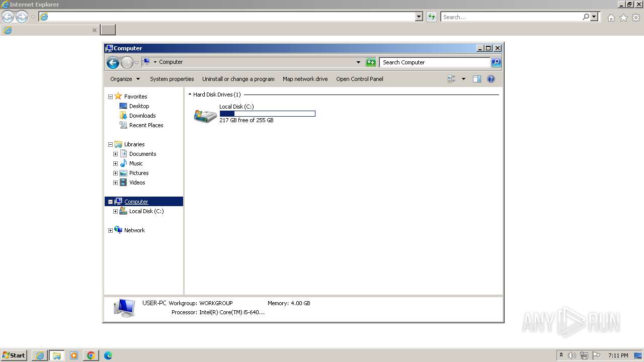Click the Windows Explorer taskbar icon
This screenshot has width=644, height=362.
(57, 355)
